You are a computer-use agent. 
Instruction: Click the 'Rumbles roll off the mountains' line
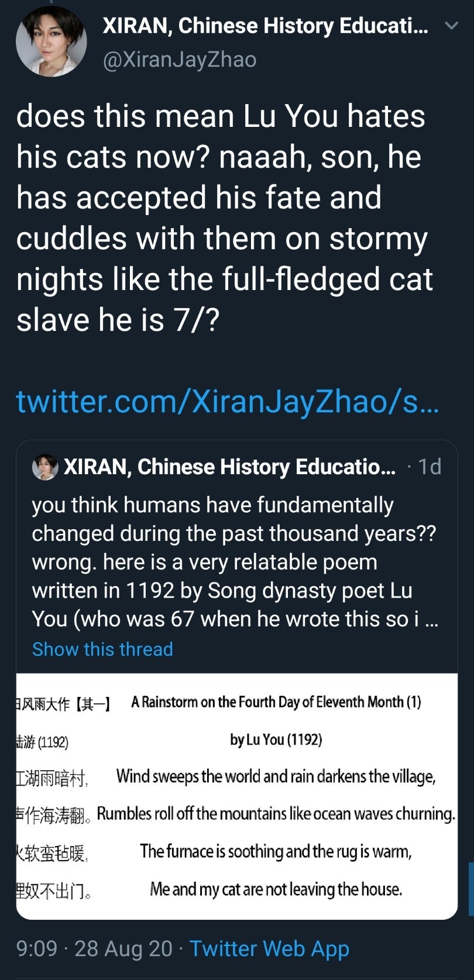(x=276, y=814)
